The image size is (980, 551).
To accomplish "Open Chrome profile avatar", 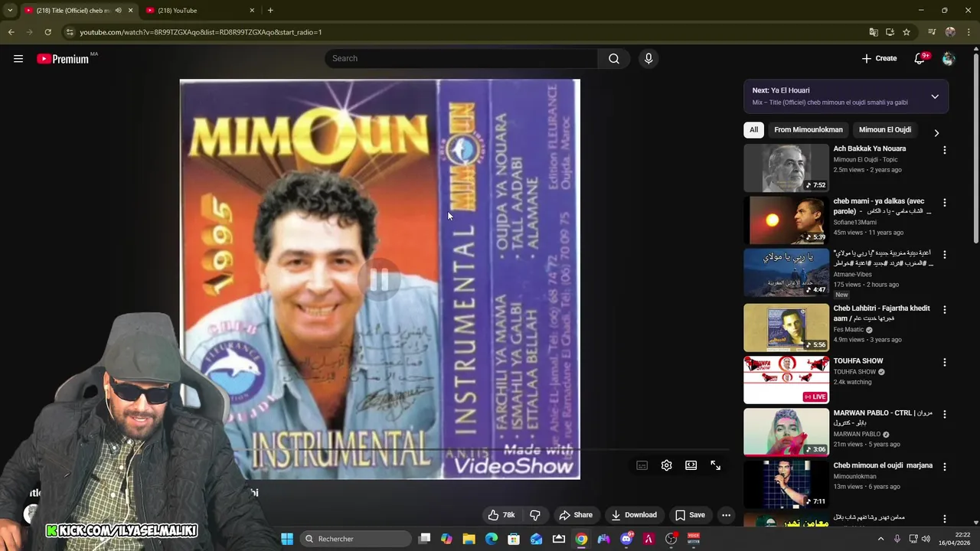I will (950, 32).
